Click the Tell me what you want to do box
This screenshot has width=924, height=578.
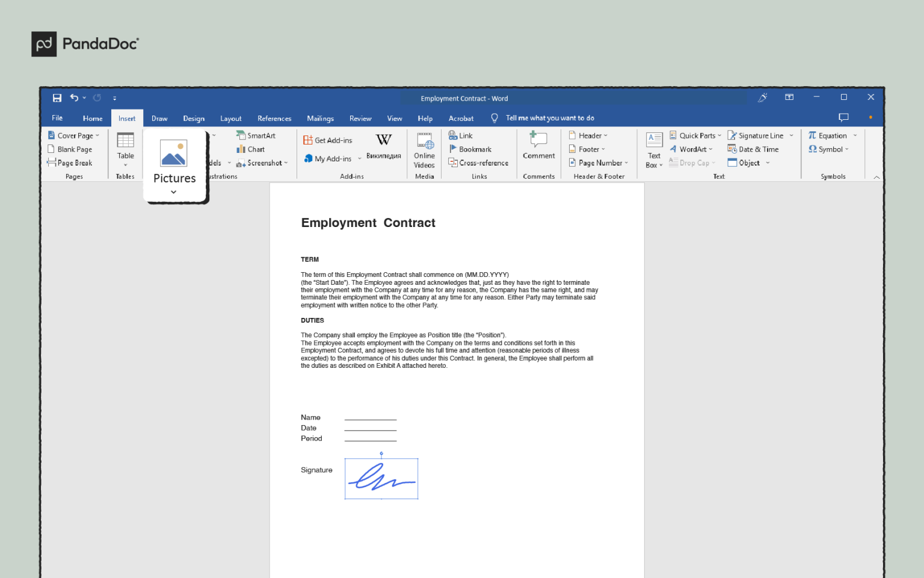tap(549, 117)
